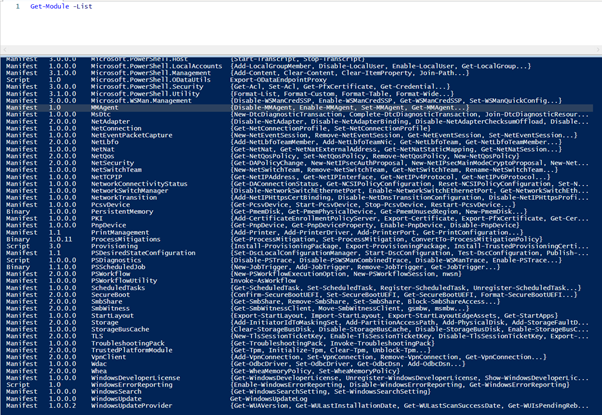Select the NetEventPacketCapture module name
This screenshot has width=602, height=415.
[131, 135]
